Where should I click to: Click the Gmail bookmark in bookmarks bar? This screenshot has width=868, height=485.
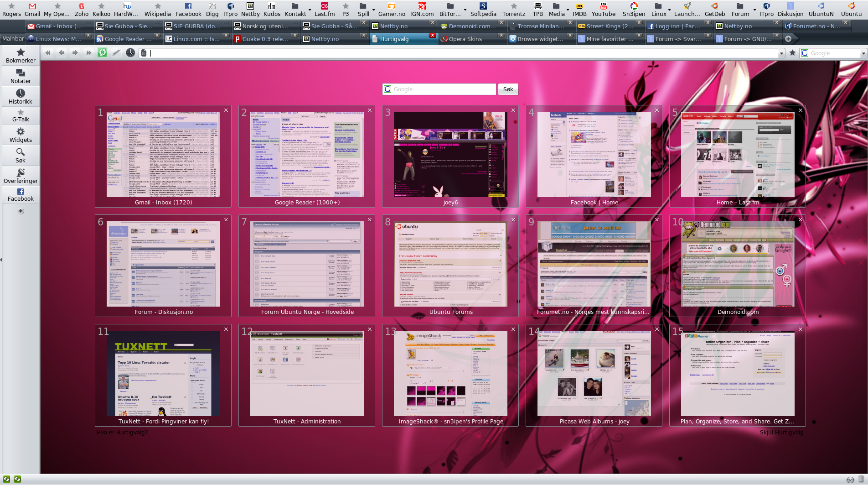pos(32,10)
